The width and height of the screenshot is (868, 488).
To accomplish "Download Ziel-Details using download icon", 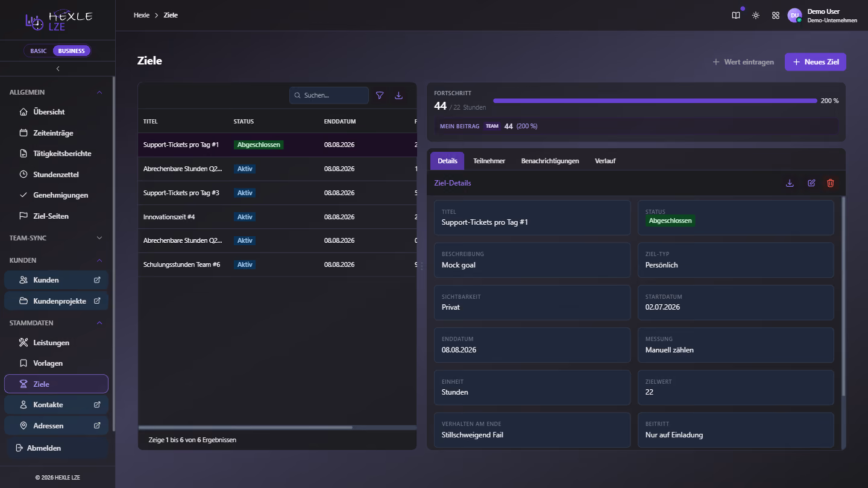I will tap(790, 183).
